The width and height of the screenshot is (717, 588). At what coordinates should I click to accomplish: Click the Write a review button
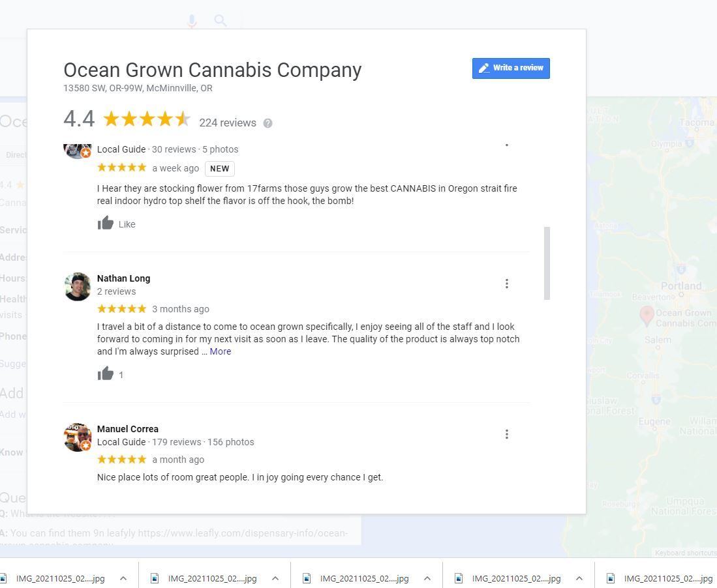pyautogui.click(x=511, y=68)
